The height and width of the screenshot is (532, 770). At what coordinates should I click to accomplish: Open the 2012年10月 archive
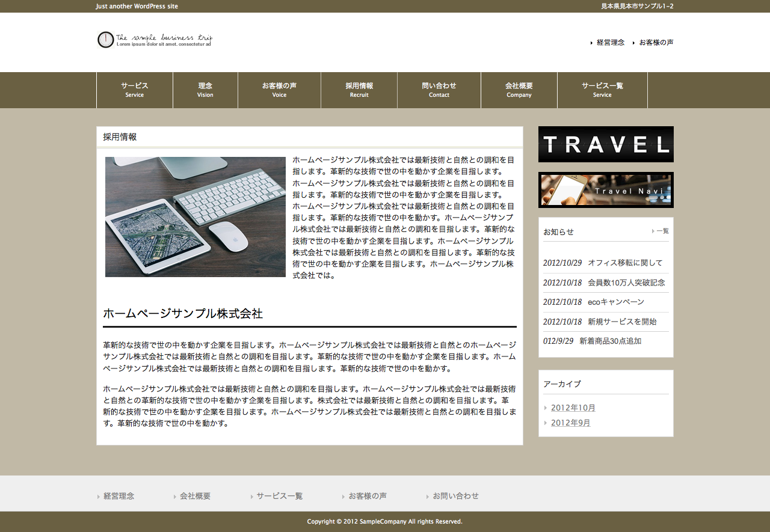coord(573,408)
